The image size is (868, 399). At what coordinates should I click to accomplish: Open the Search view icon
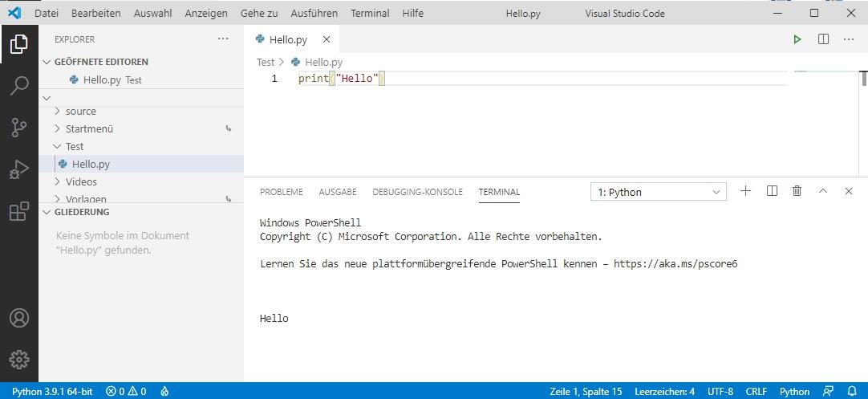point(18,86)
